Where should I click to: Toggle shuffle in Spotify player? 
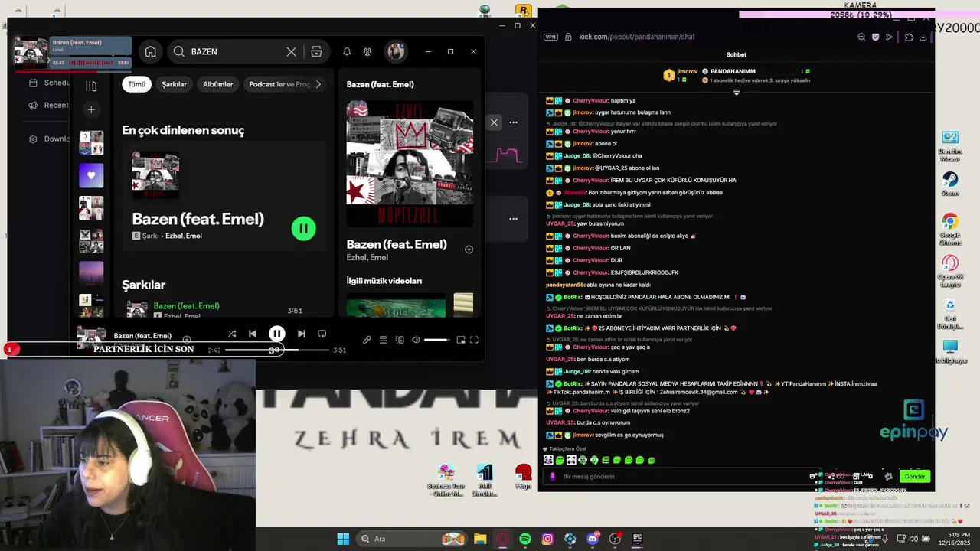coord(231,334)
